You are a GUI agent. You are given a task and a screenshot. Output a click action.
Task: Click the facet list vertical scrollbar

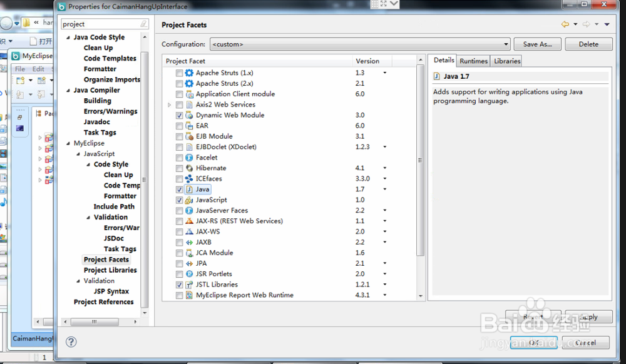(x=420, y=159)
